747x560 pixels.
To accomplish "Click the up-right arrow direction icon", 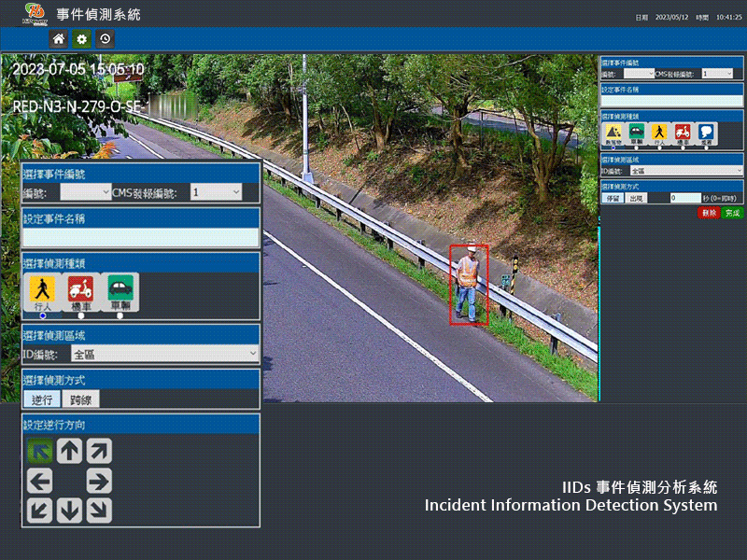I will coord(99,451).
